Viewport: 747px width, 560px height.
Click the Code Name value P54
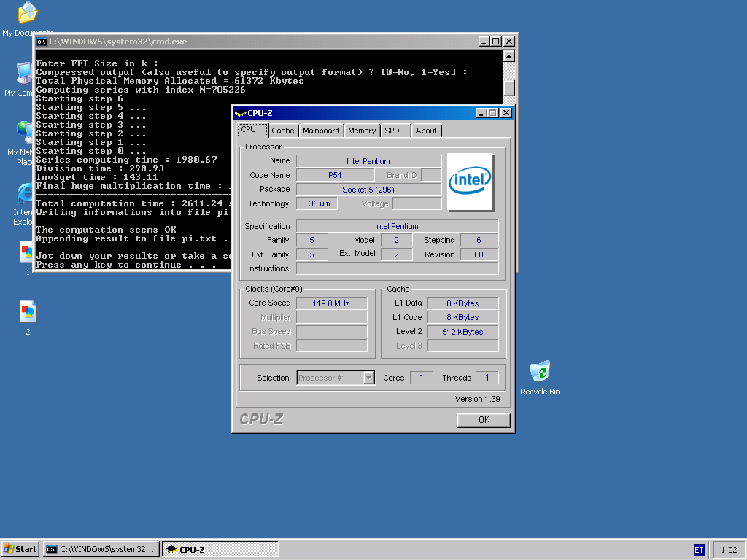[x=335, y=175]
